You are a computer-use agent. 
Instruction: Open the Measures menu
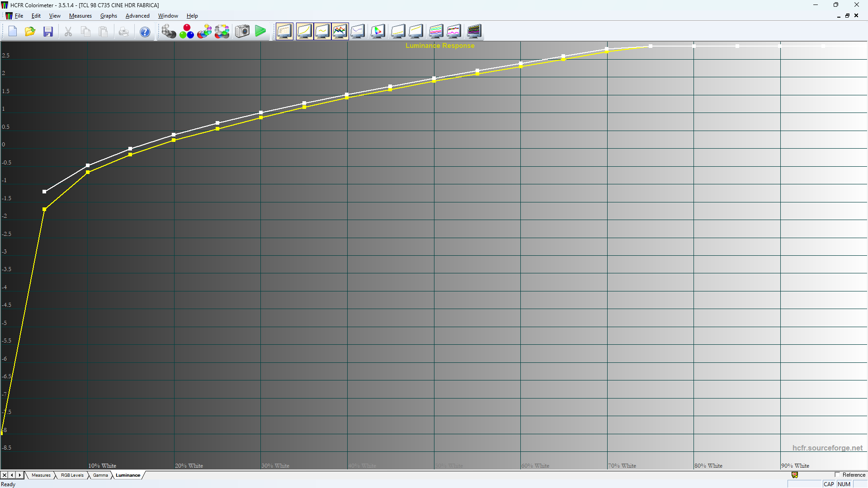80,16
